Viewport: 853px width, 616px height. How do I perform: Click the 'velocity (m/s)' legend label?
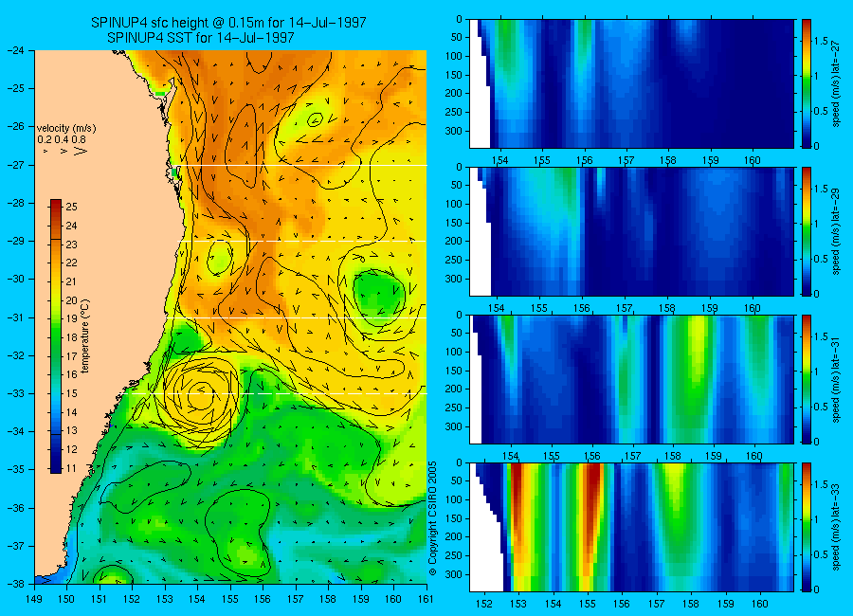click(x=66, y=129)
